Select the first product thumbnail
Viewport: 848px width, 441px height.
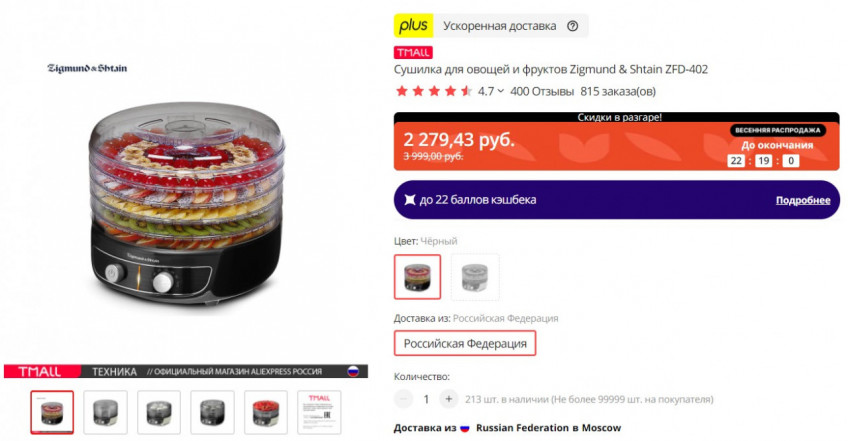click(52, 412)
